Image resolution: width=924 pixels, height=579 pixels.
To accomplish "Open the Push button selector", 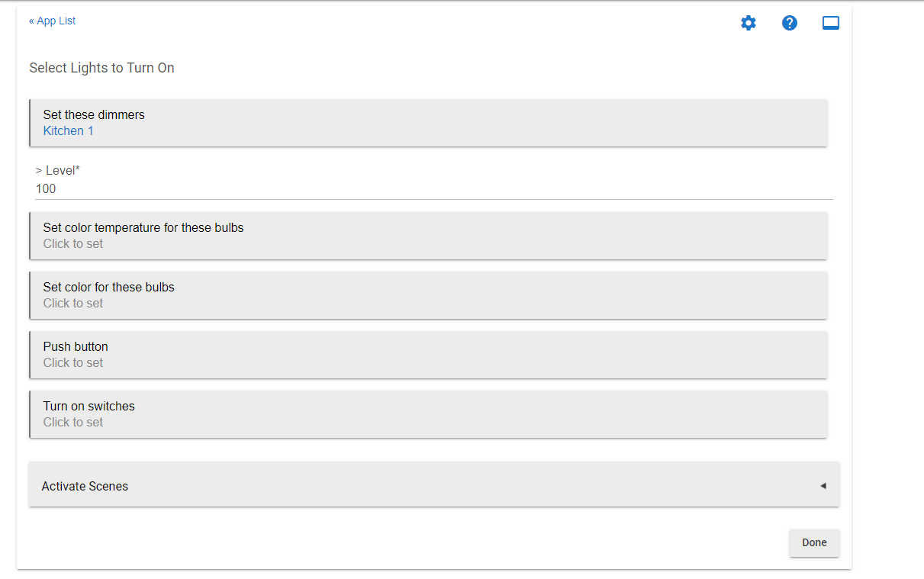I will click(428, 355).
